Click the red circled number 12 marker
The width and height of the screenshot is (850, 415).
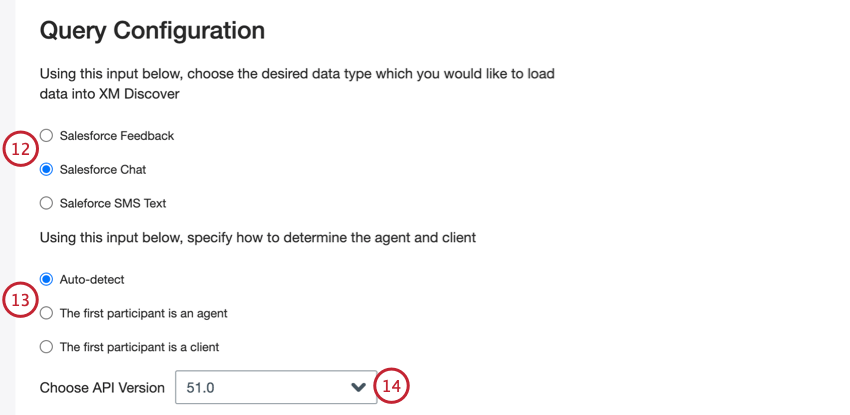pyautogui.click(x=20, y=148)
